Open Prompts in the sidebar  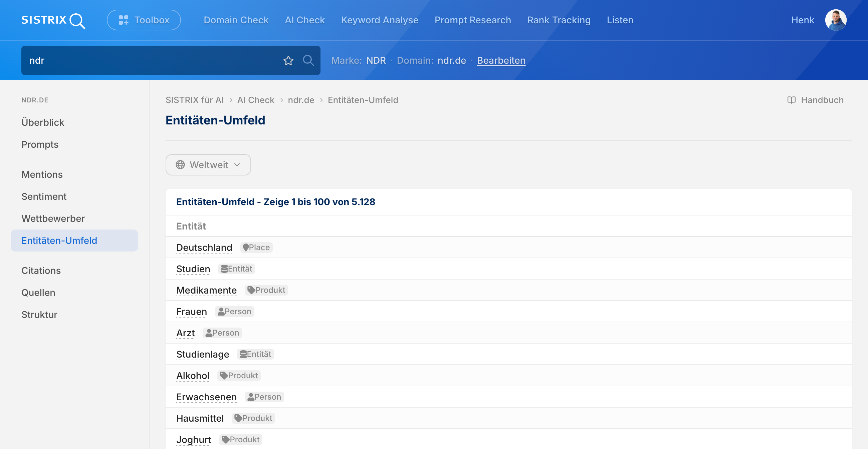(40, 144)
